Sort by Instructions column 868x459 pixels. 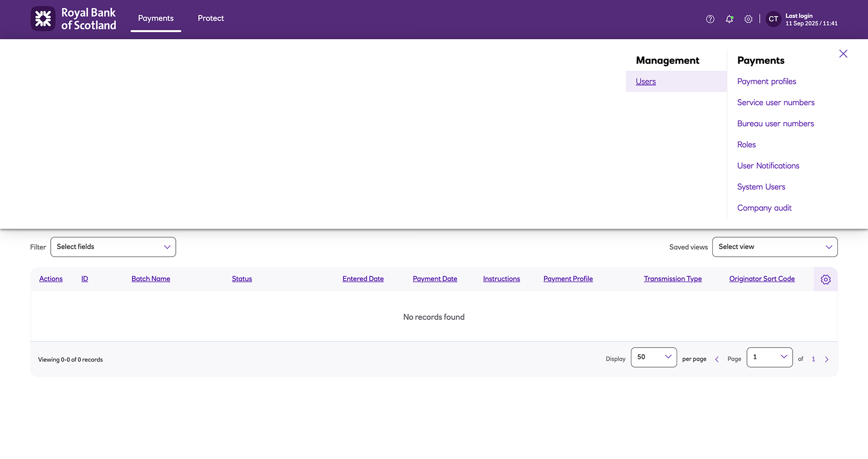tap(501, 279)
